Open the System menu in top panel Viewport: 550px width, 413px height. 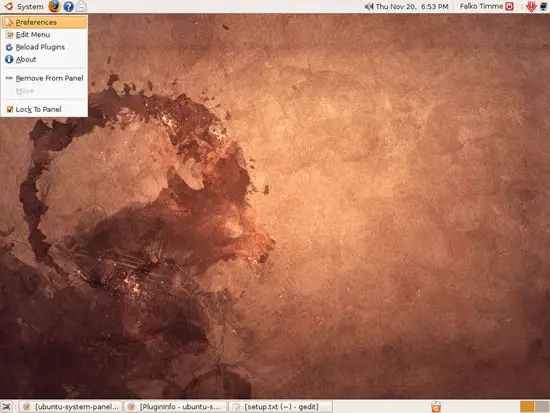30,7
